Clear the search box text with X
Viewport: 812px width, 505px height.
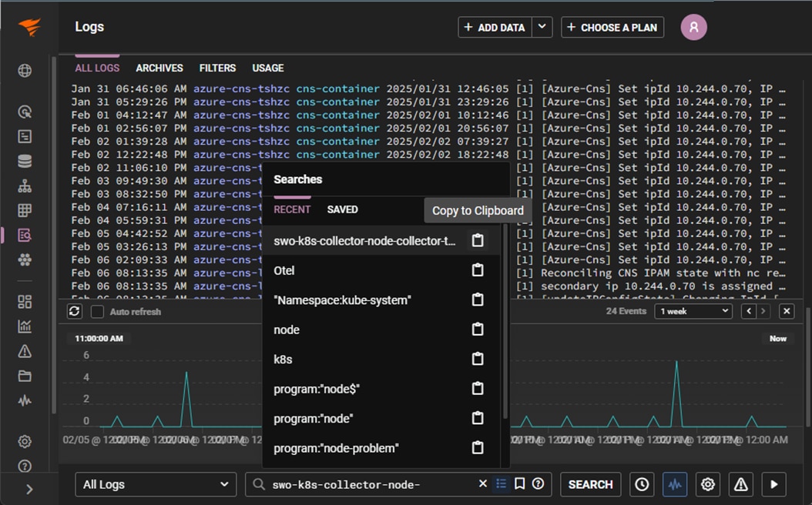click(483, 484)
